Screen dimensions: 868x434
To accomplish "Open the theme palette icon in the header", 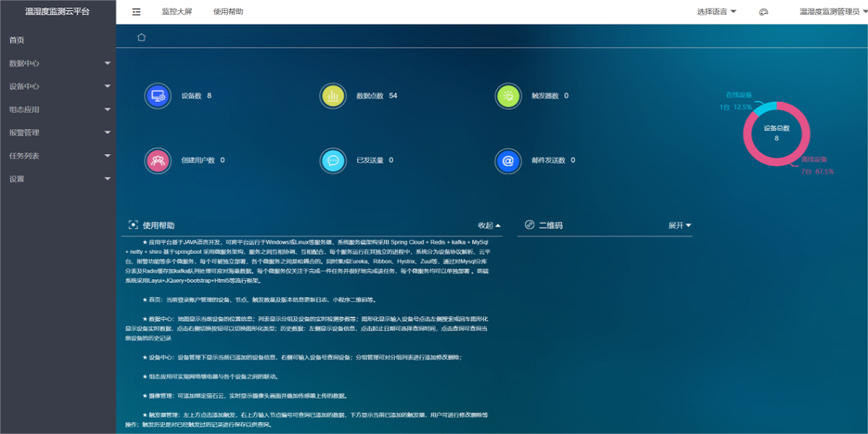I will (762, 12).
